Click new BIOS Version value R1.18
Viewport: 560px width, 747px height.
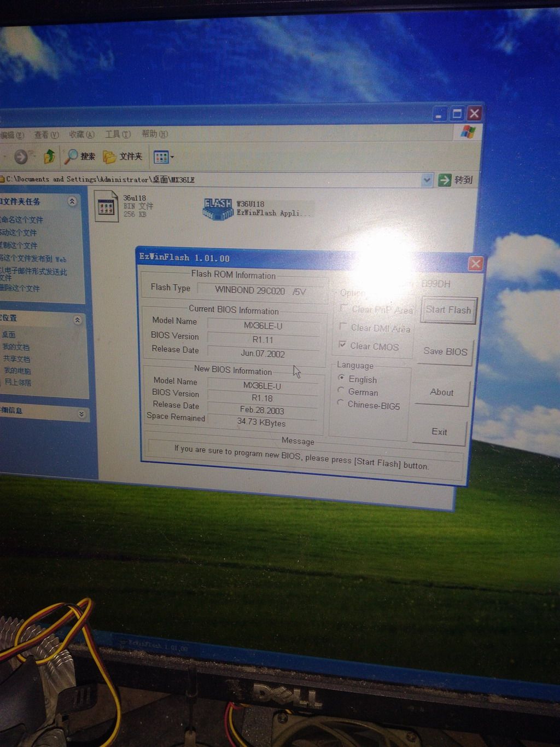tap(262, 398)
